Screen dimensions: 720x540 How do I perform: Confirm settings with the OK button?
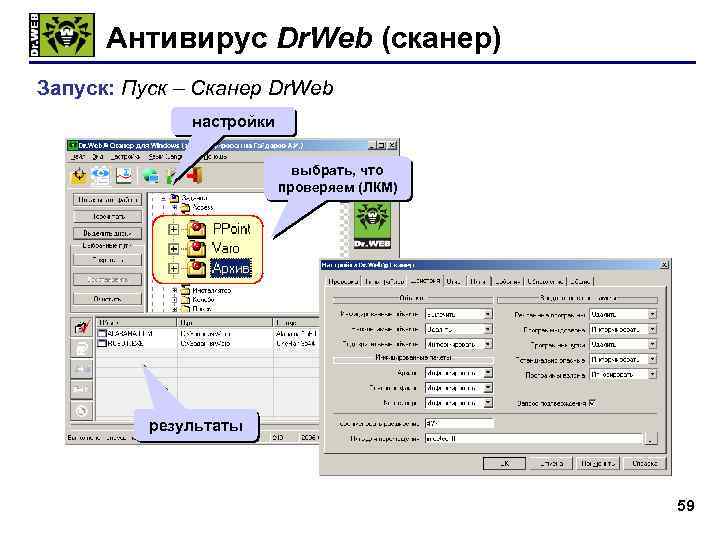[x=504, y=463]
